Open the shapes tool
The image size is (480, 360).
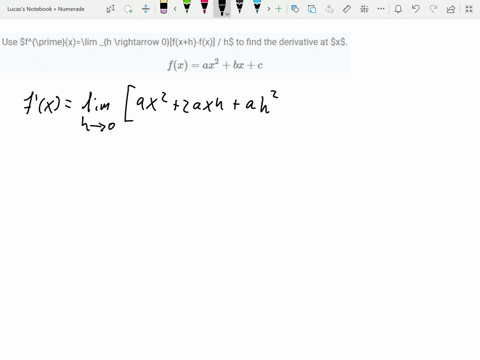[x=295, y=9]
